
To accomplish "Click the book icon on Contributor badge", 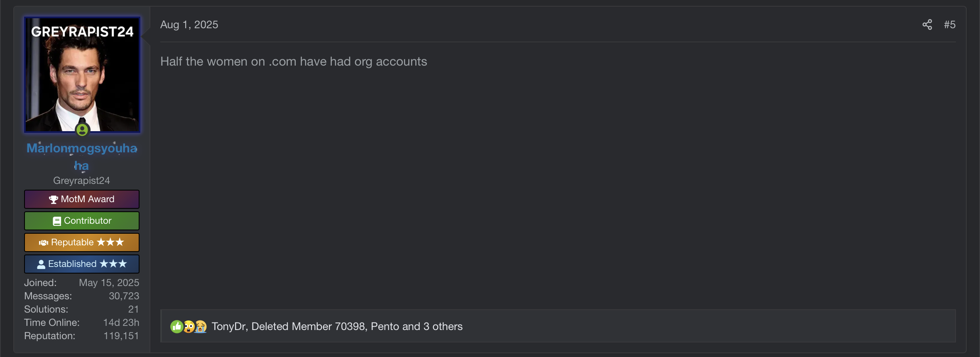I will click(57, 221).
